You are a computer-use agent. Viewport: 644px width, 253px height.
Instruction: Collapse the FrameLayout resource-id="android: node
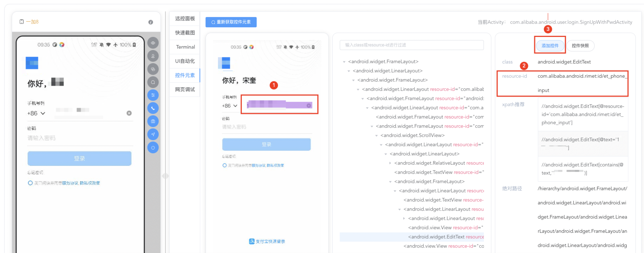click(x=362, y=99)
